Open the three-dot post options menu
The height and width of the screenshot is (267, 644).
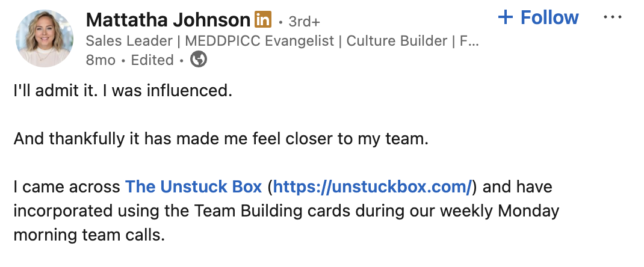pos(613,17)
